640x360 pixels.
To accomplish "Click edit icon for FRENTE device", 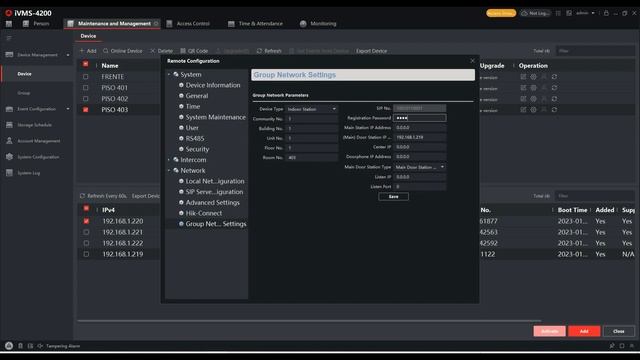I will [523, 77].
